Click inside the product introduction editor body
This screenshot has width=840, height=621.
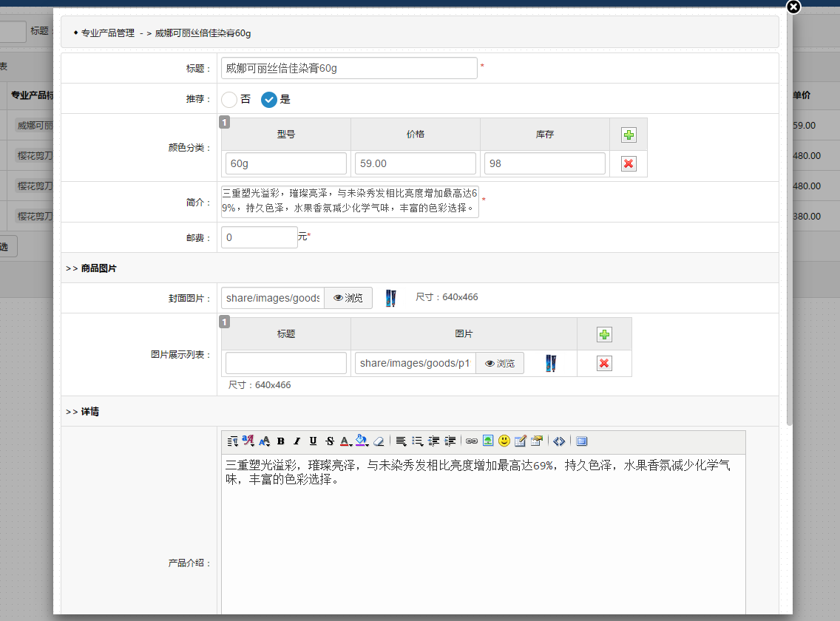click(x=483, y=536)
